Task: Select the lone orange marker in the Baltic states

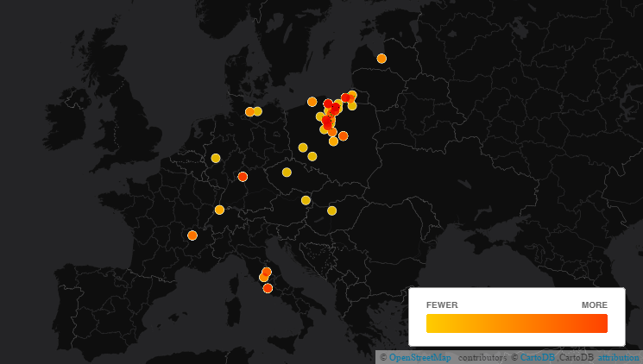Action: point(381,59)
